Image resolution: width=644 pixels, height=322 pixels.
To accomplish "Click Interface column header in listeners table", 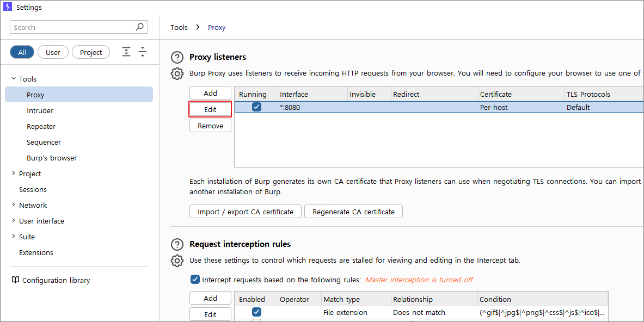I will coord(312,94).
